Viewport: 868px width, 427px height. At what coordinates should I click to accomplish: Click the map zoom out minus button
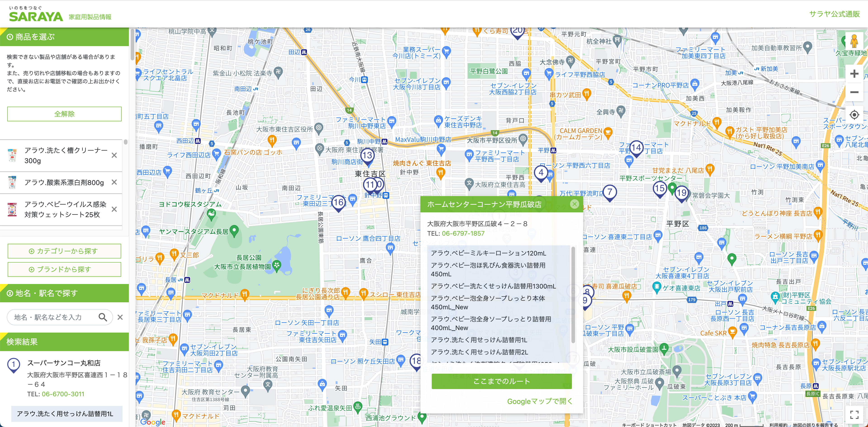click(854, 92)
